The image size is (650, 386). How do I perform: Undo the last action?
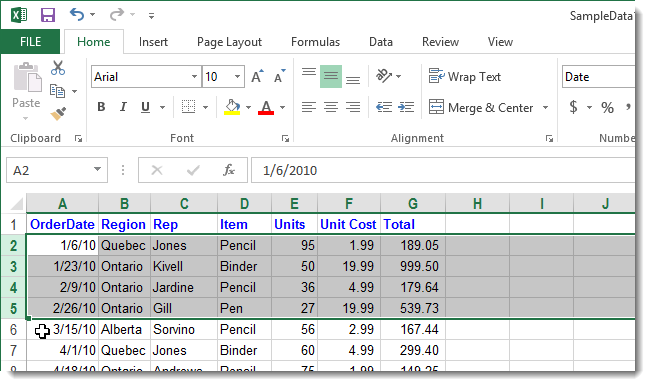point(77,15)
